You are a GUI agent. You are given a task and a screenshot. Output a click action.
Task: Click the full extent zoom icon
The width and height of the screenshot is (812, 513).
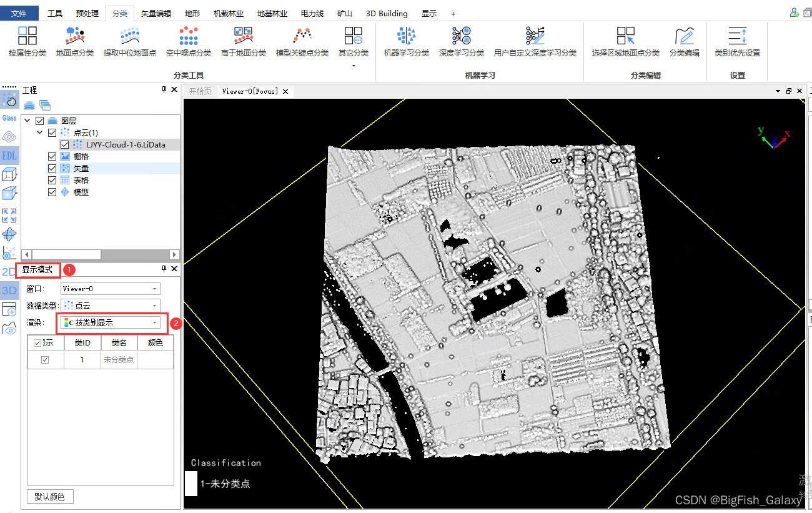pos(9,216)
